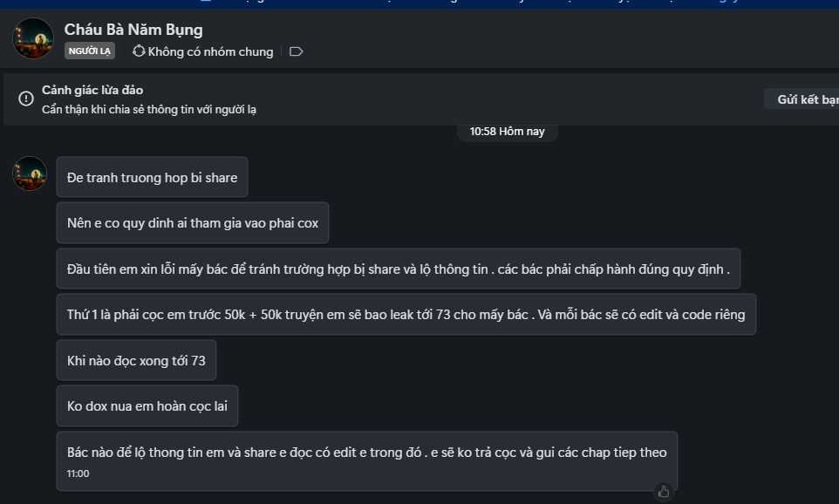Viewport: 839px width, 504px height.
Task: Click the group icon beside Không có nhóm chung
Action: (138, 51)
